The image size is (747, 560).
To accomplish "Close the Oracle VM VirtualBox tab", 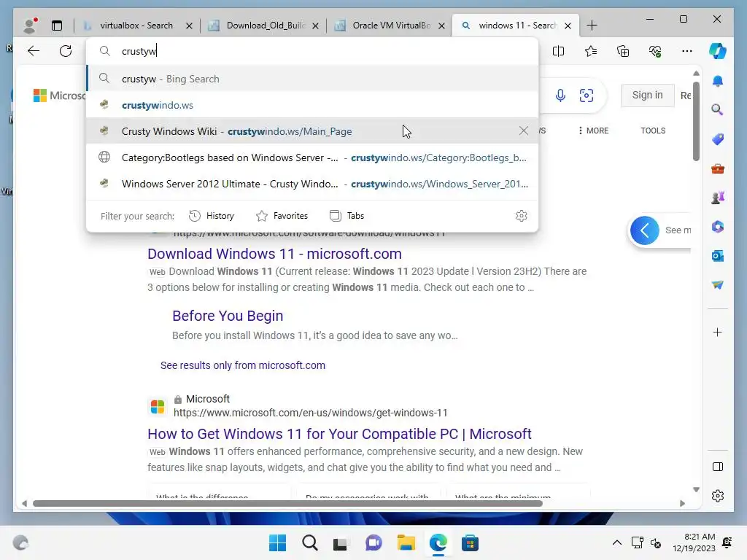I will point(441,26).
